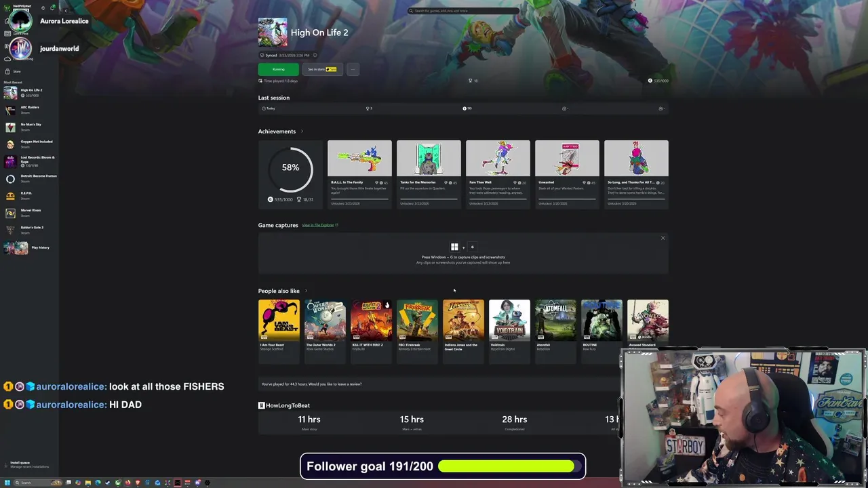Viewport: 868px width, 488px height.
Task: Click the sync info icon beside Synced date
Action: [x=315, y=55]
